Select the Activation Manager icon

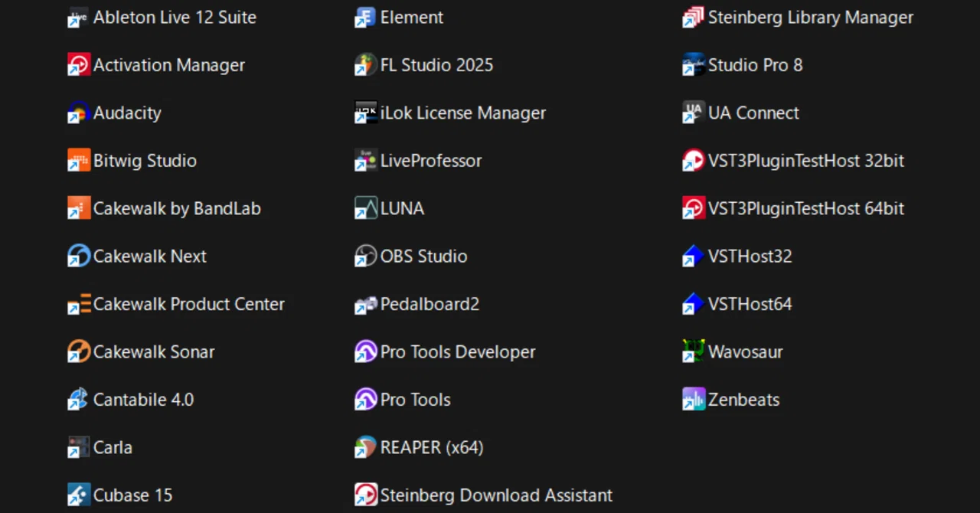[79, 65]
